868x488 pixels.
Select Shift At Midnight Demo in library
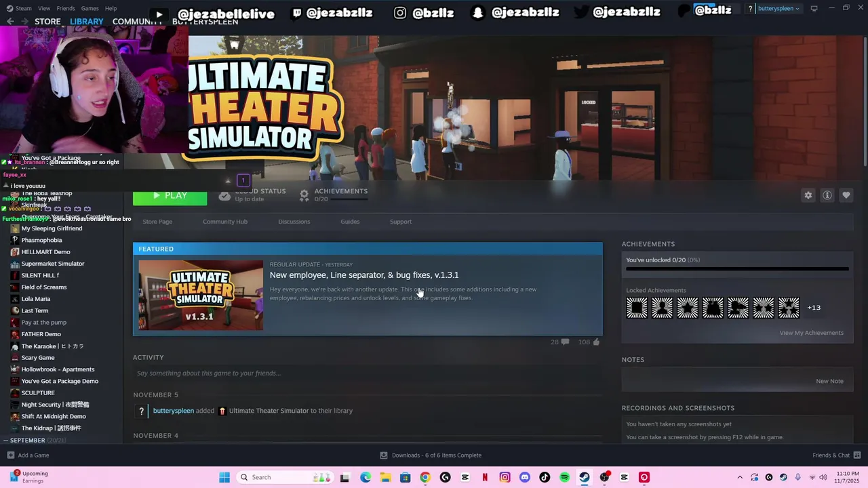tap(54, 416)
